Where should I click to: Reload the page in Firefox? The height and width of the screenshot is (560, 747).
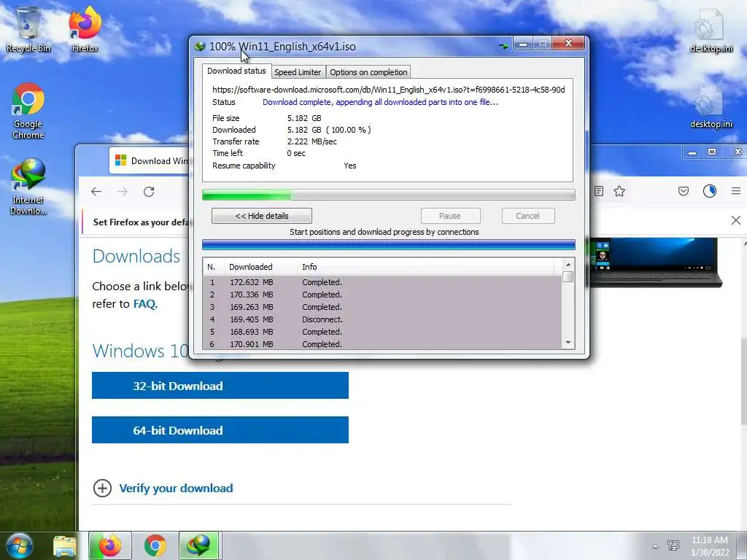pyautogui.click(x=149, y=192)
